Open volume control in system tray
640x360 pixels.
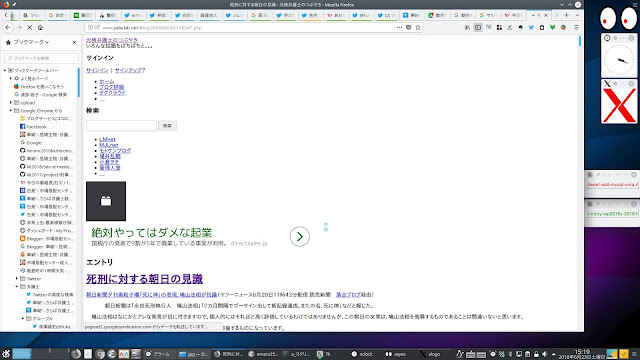point(544,354)
